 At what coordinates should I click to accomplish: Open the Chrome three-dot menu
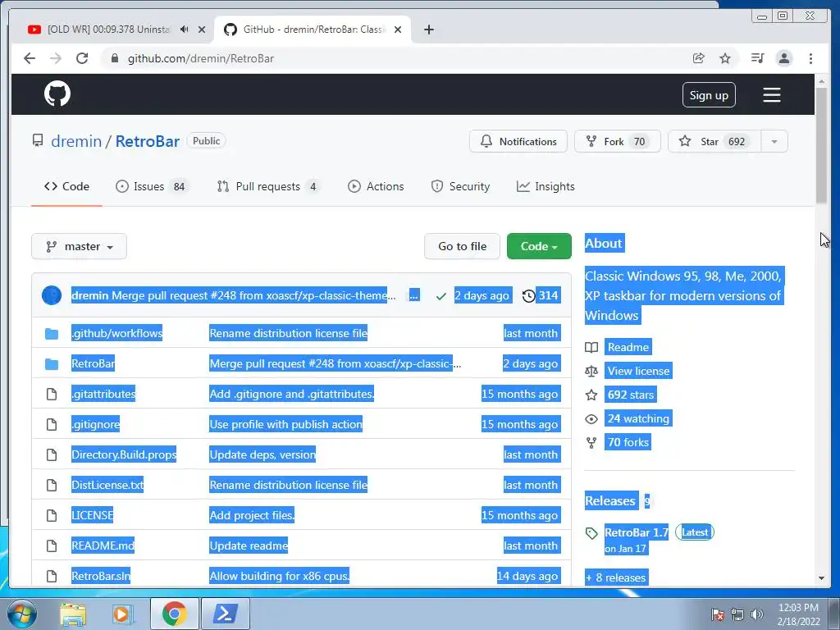tap(810, 58)
